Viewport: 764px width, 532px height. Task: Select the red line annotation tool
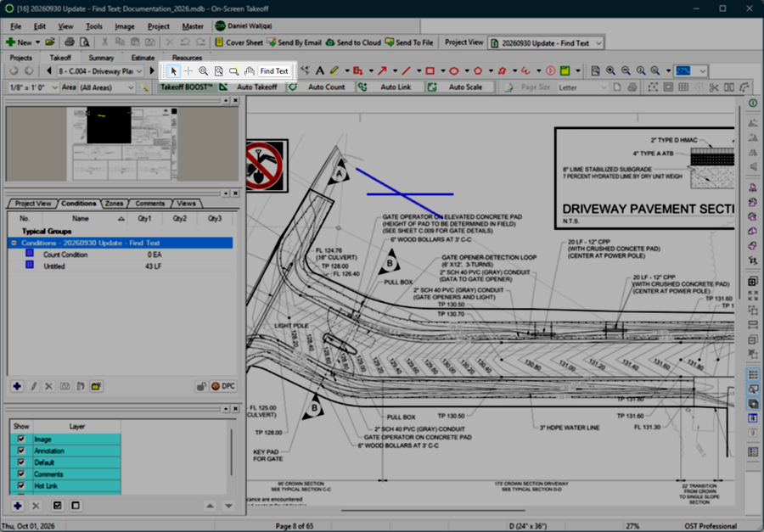[x=406, y=71]
